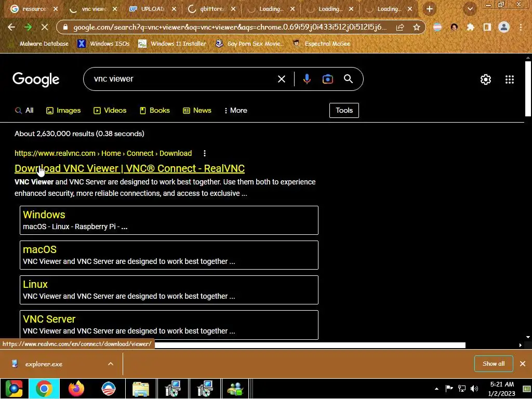
Task: Share this page using the address bar share icon
Action: click(400, 27)
